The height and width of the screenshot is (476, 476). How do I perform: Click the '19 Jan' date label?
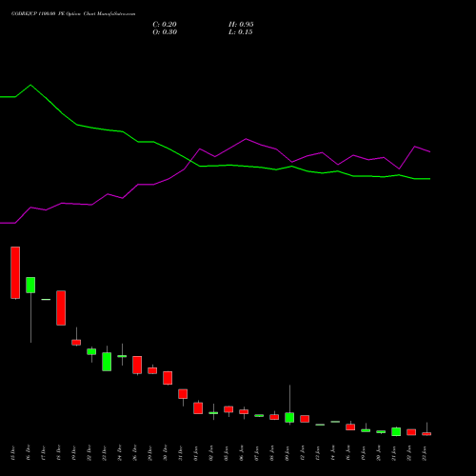pos(364,453)
